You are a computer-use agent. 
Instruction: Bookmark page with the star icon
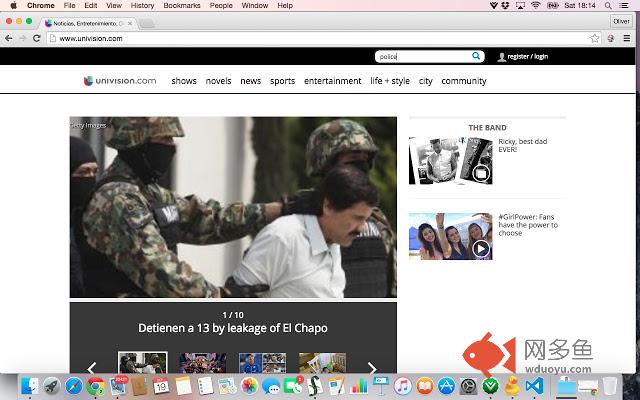click(595, 38)
